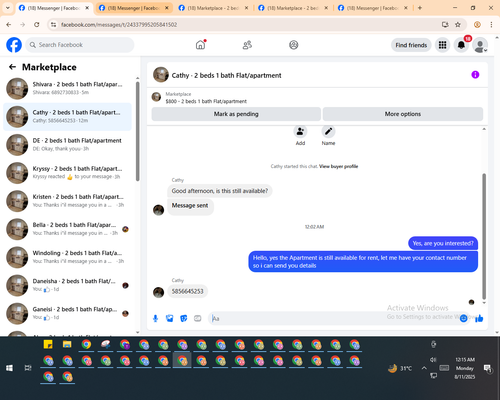The height and width of the screenshot is (400, 500).
Task: Open the Menu grid icon
Action: (x=442, y=45)
